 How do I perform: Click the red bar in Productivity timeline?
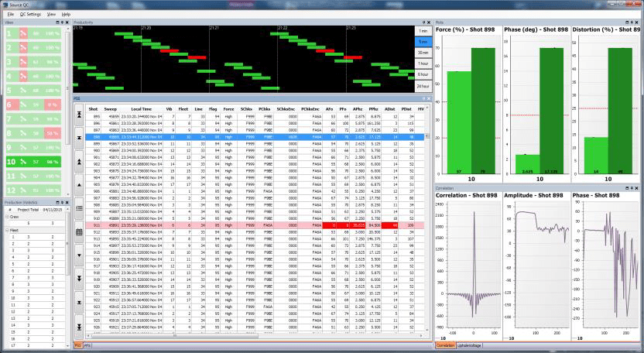tap(196, 57)
